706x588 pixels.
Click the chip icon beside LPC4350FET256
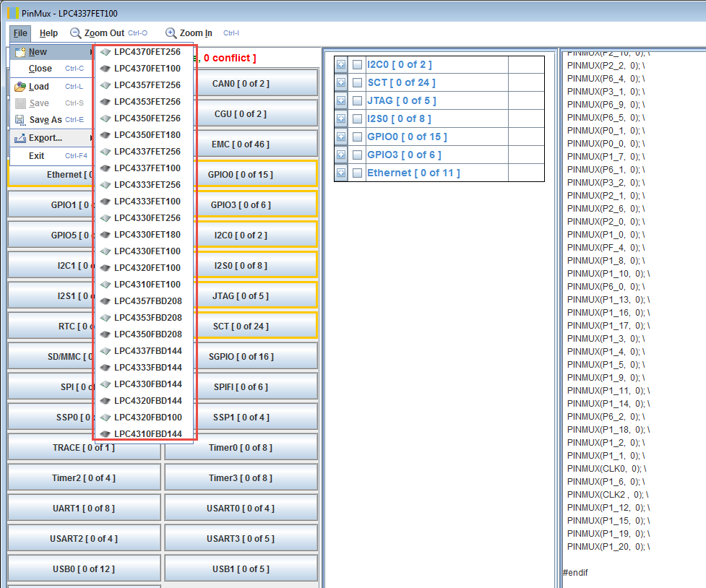[106, 118]
